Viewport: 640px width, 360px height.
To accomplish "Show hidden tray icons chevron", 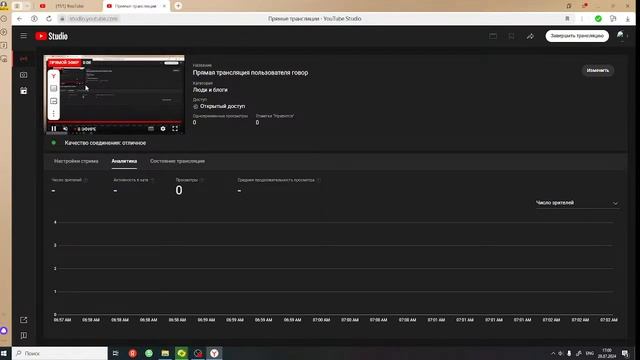I will (553, 353).
